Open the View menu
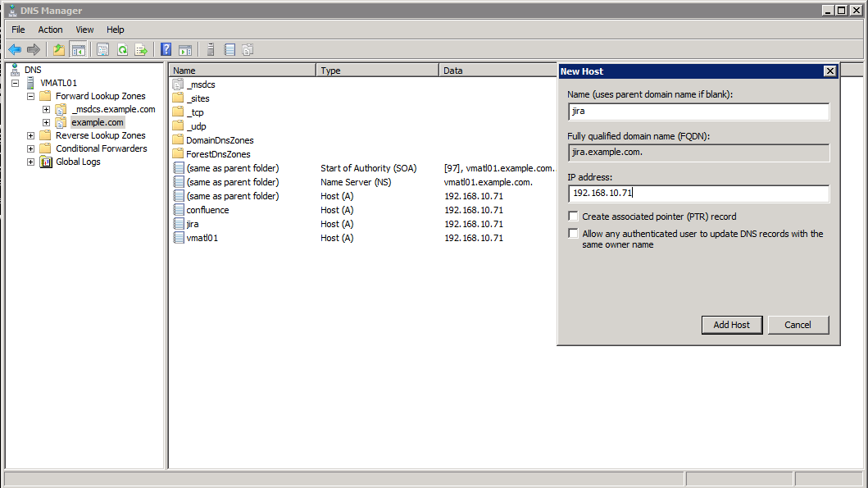The width and height of the screenshot is (868, 488). tap(84, 30)
